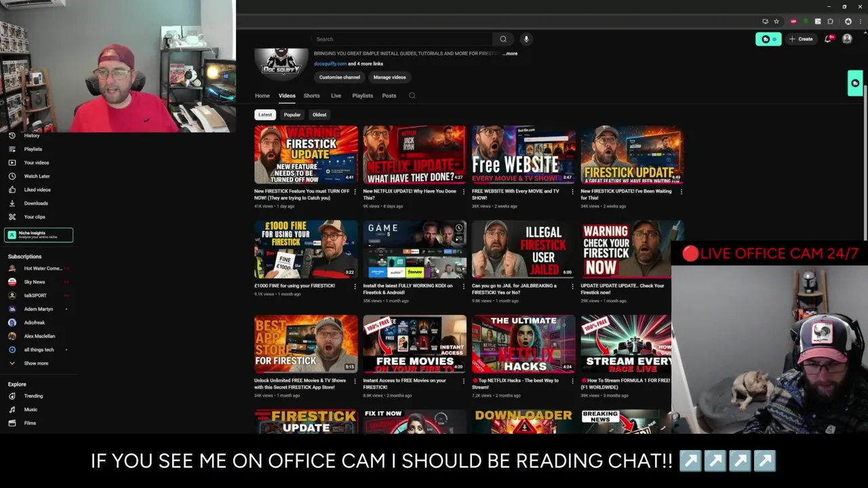Open the red ABP adblock extension
868x488 pixels.
tap(793, 22)
